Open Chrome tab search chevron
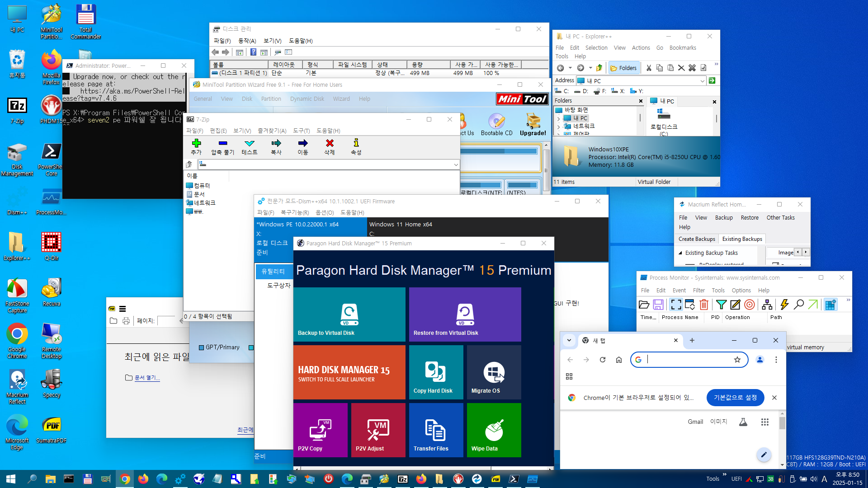This screenshot has height=488, width=868. pyautogui.click(x=569, y=340)
